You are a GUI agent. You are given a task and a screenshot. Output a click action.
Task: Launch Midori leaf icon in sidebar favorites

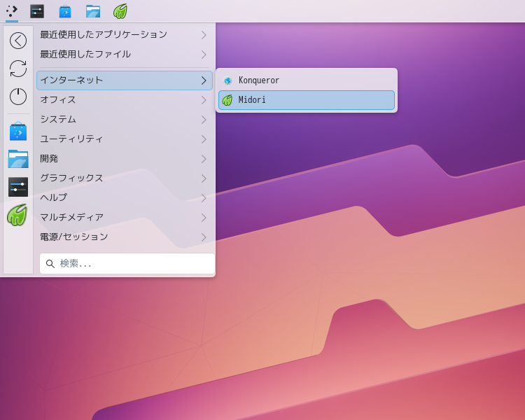click(18, 215)
